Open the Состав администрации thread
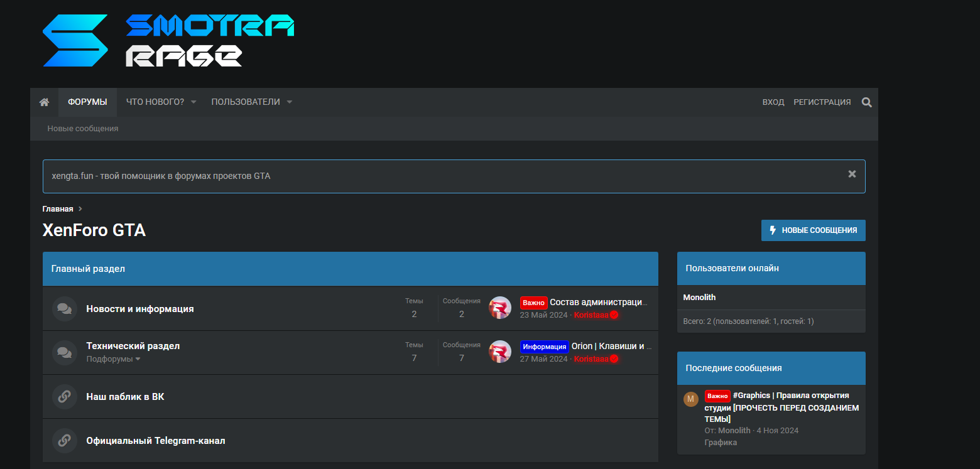Viewport: 980px width, 469px height. pos(597,302)
